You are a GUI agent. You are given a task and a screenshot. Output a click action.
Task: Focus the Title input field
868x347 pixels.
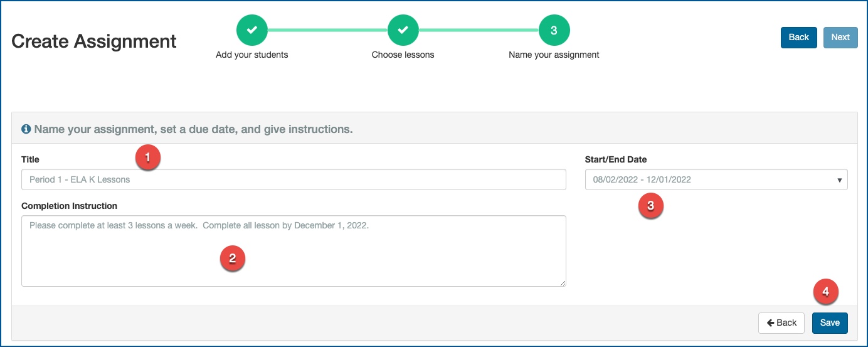294,179
